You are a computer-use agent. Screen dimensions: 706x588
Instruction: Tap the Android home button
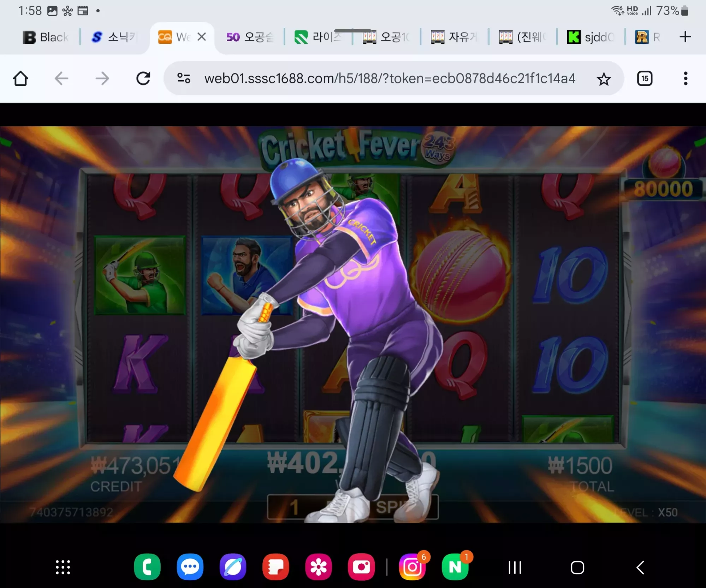[577, 568]
